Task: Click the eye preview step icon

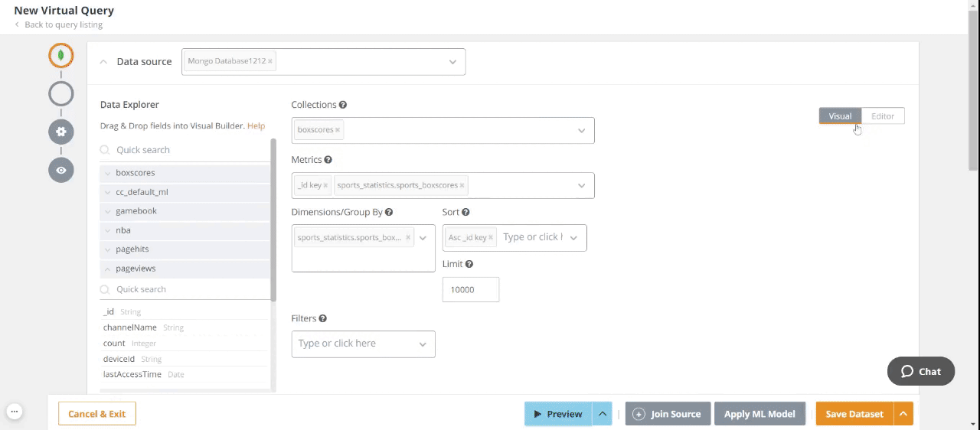Action: pyautogui.click(x=61, y=170)
